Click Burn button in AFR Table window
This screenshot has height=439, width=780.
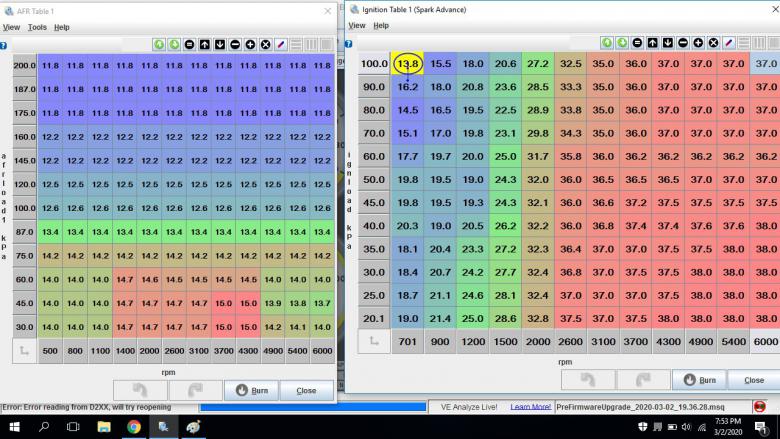tap(250, 390)
